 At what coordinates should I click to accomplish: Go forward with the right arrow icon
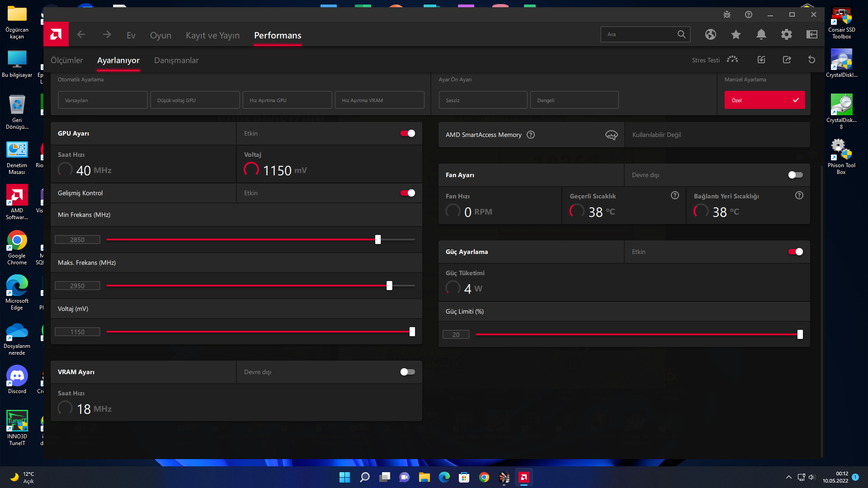(107, 35)
